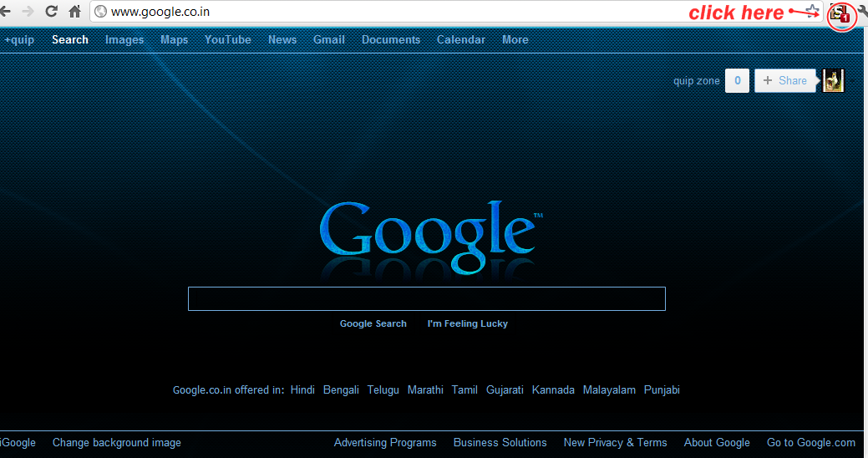Switch language to Gujarati
The height and width of the screenshot is (458, 868).
pyautogui.click(x=505, y=389)
